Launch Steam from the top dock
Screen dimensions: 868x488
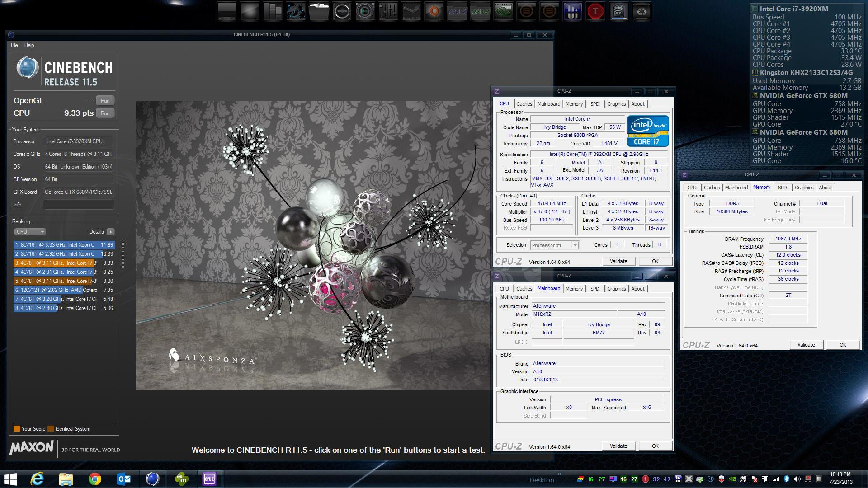(x=410, y=12)
